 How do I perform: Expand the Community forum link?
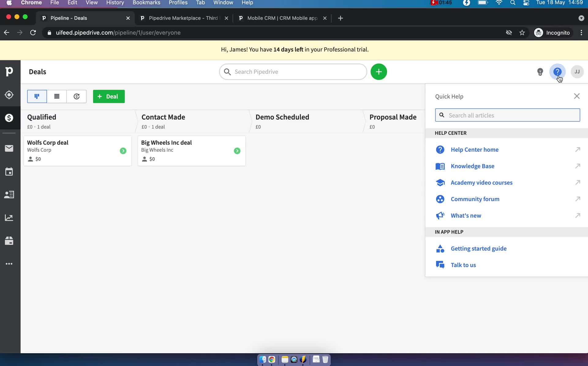[x=578, y=199]
